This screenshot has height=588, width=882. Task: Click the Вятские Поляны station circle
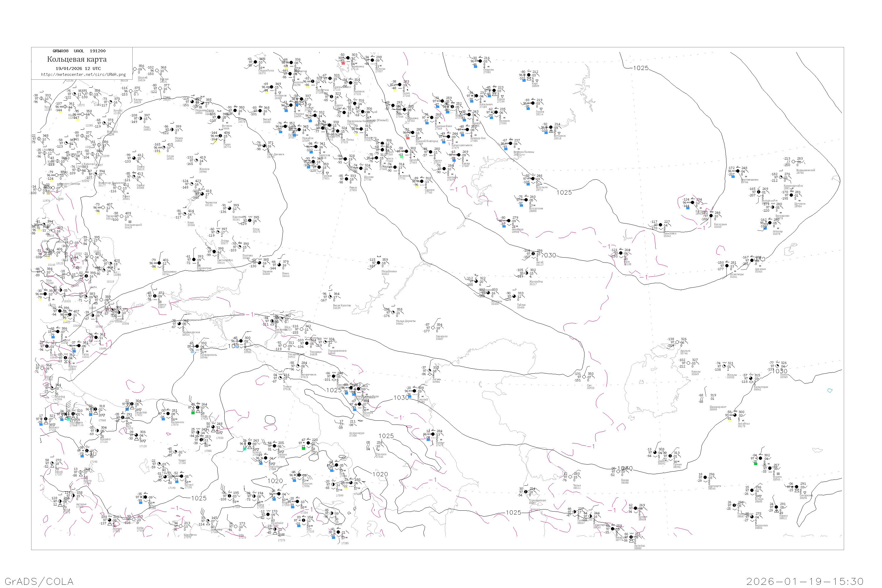point(510,143)
